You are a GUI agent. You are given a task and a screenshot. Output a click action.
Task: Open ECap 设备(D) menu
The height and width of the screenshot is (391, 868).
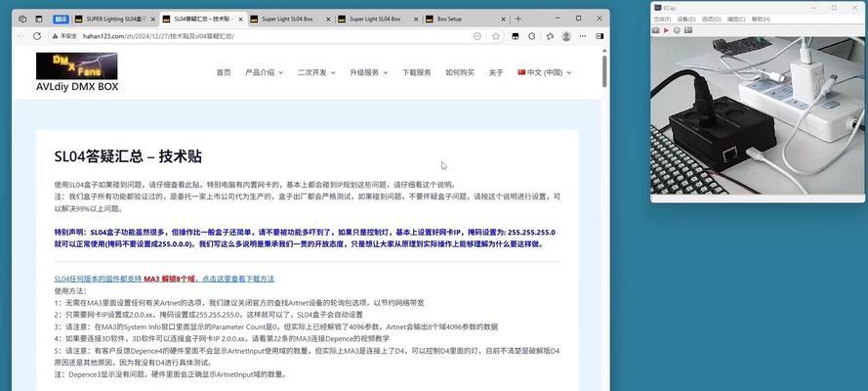pyautogui.click(x=685, y=20)
